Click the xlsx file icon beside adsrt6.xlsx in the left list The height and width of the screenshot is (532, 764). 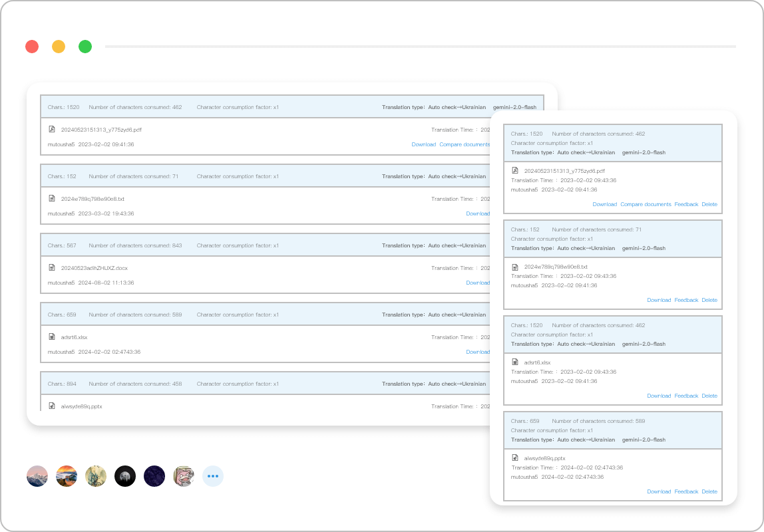pos(52,336)
